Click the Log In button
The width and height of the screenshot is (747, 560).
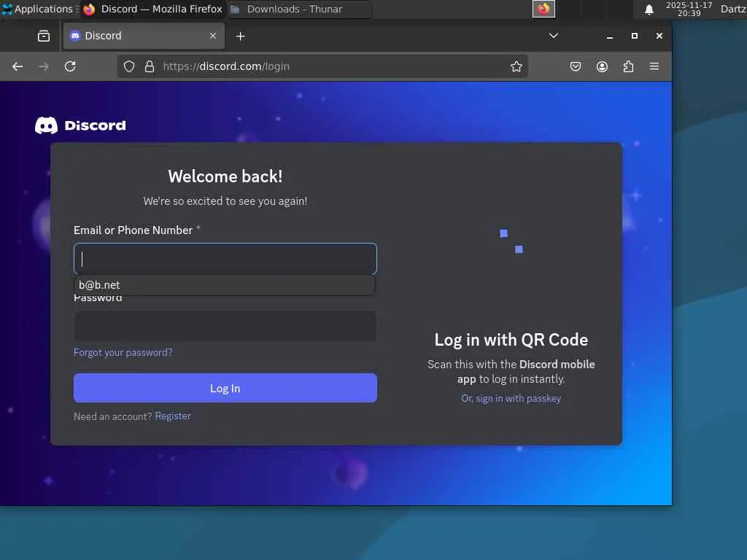point(225,388)
